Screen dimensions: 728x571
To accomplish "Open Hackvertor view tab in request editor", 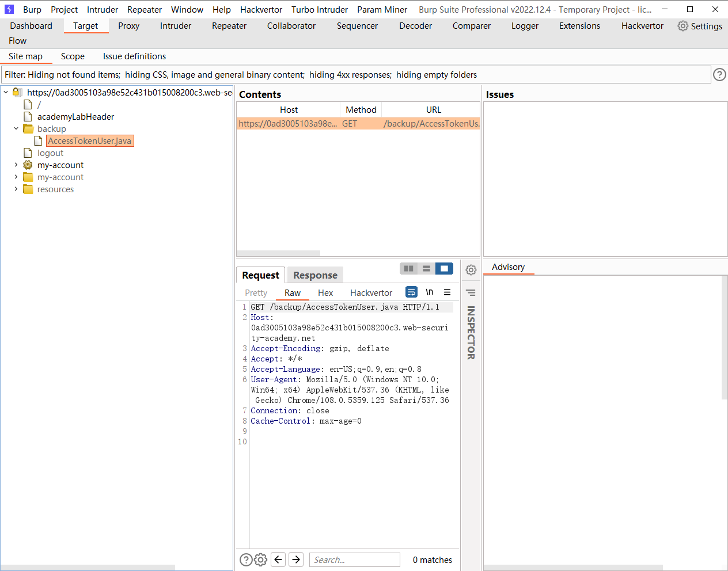I will [371, 293].
